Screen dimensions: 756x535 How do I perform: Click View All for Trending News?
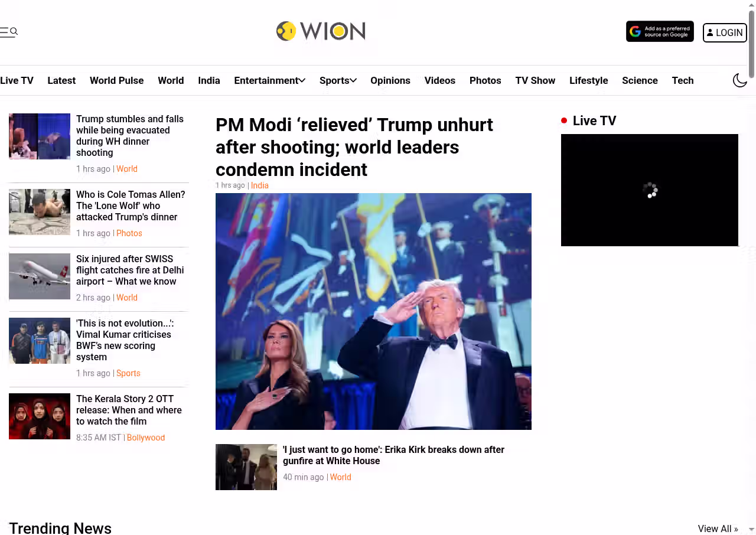coord(718,529)
